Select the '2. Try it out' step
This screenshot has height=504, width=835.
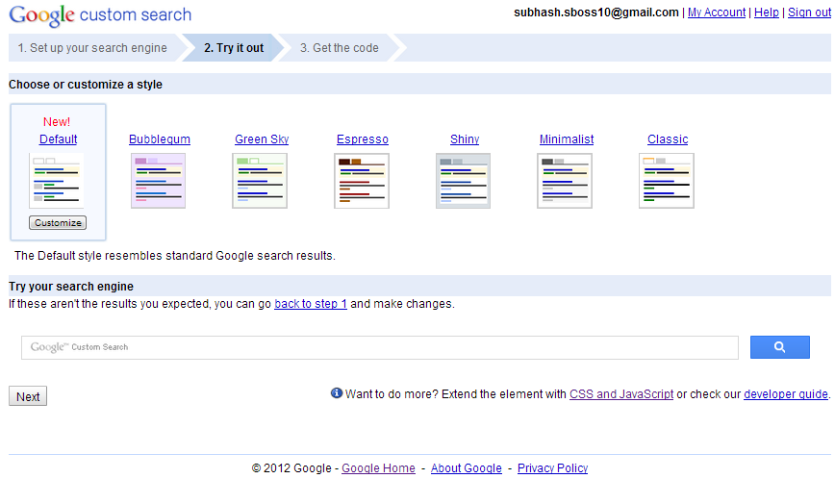tap(233, 48)
